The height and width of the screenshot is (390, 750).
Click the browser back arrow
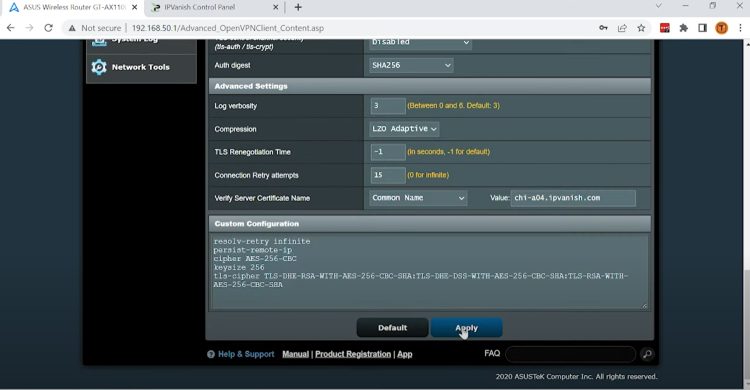pos(11,28)
